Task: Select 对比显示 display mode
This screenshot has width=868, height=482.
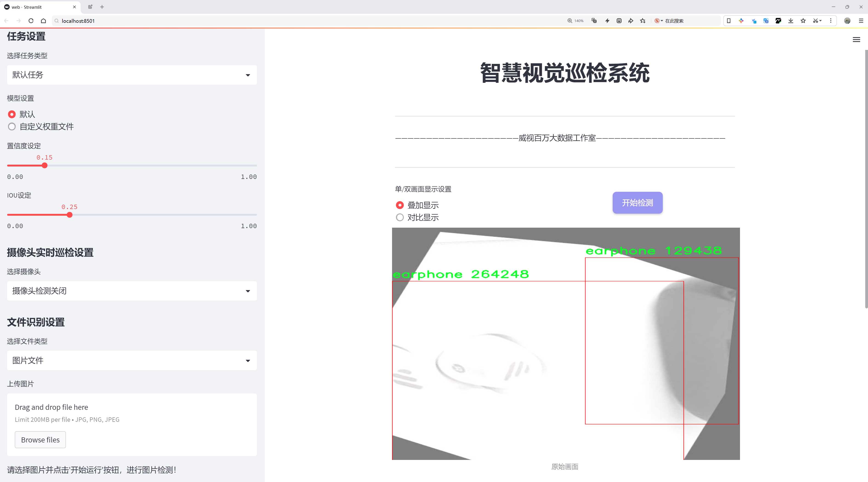Action: coord(400,217)
